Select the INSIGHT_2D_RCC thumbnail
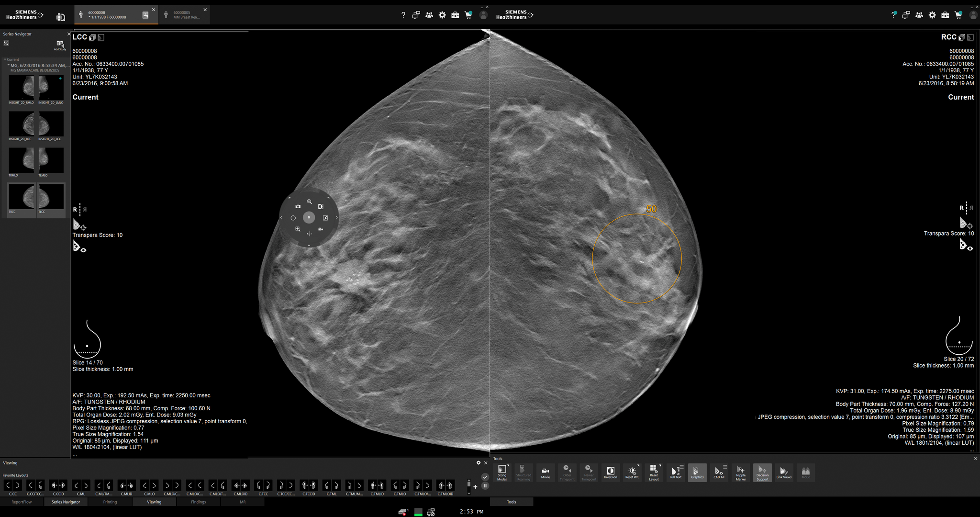Image resolution: width=980 pixels, height=517 pixels. click(22, 126)
